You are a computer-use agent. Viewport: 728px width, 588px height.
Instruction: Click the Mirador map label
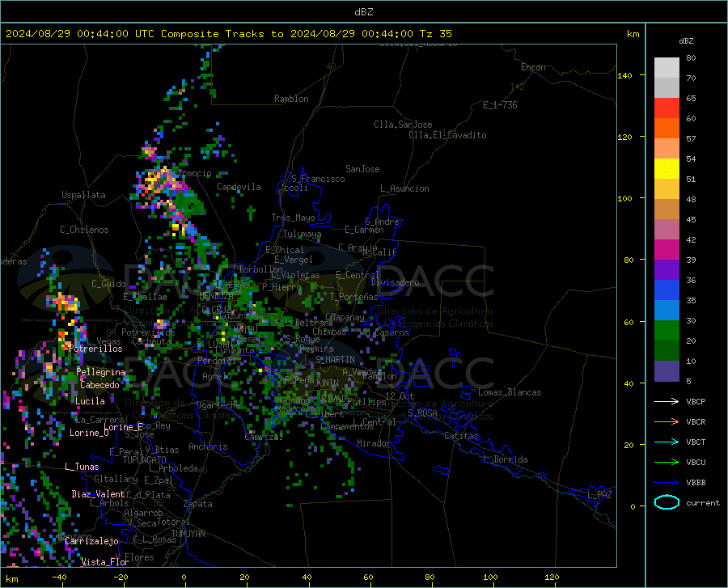(374, 444)
